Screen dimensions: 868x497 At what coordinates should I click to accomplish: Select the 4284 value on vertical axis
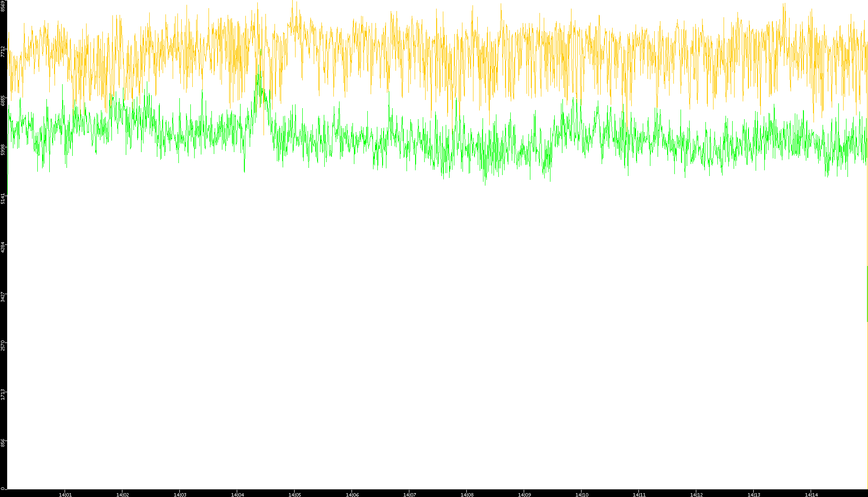3,248
